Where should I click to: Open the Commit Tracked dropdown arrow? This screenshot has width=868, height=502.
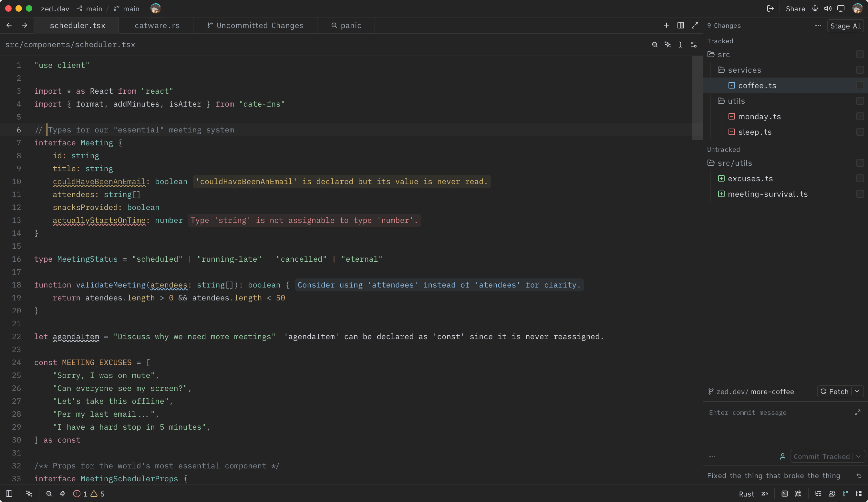click(858, 456)
